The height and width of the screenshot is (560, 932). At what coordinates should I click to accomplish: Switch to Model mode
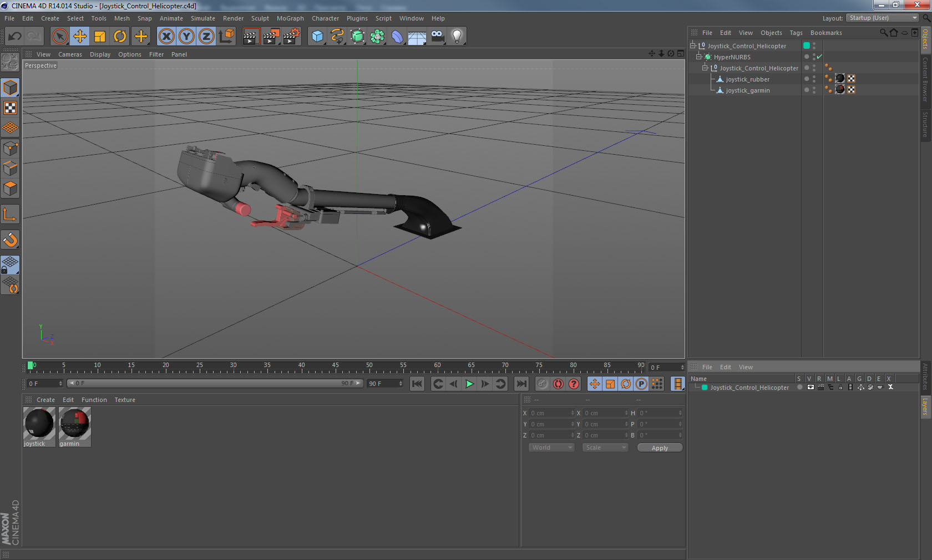[10, 88]
